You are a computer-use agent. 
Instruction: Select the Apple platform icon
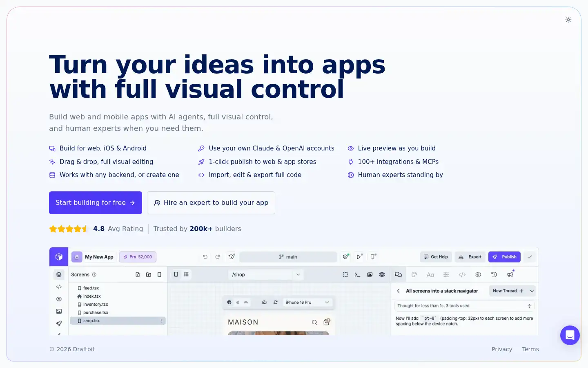238,303
